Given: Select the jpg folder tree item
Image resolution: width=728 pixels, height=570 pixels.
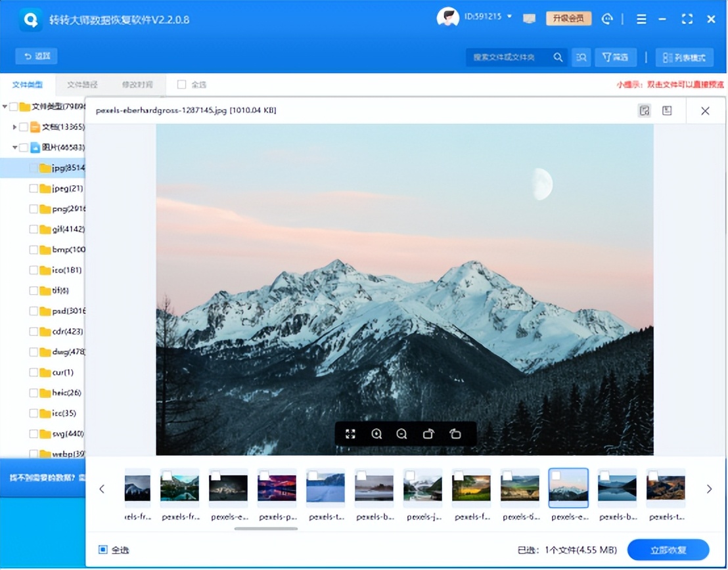Looking at the screenshot, I should coord(43,168).
